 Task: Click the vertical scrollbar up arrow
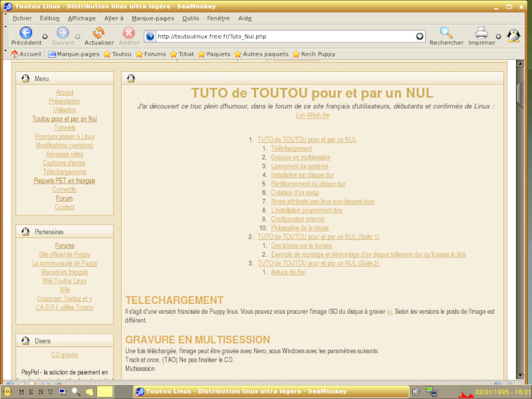(x=520, y=63)
